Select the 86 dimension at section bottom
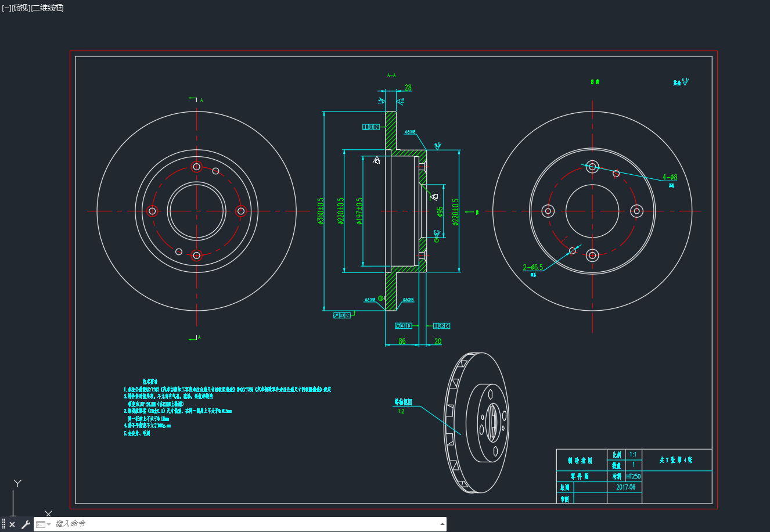This screenshot has width=770, height=532. [402, 342]
